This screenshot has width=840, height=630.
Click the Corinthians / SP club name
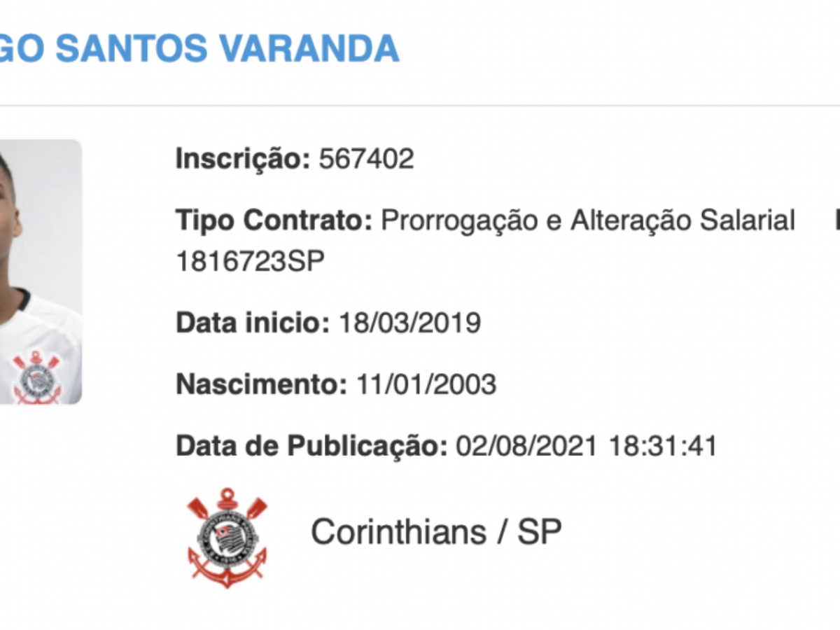click(x=436, y=533)
